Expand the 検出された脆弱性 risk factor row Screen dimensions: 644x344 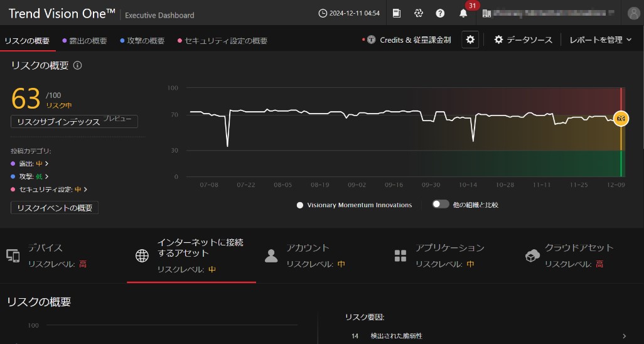coord(624,336)
